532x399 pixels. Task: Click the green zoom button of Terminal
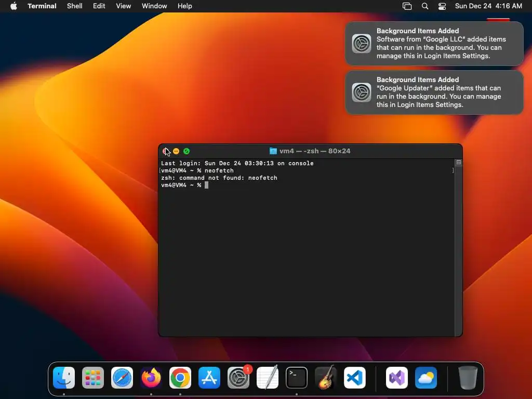187,151
